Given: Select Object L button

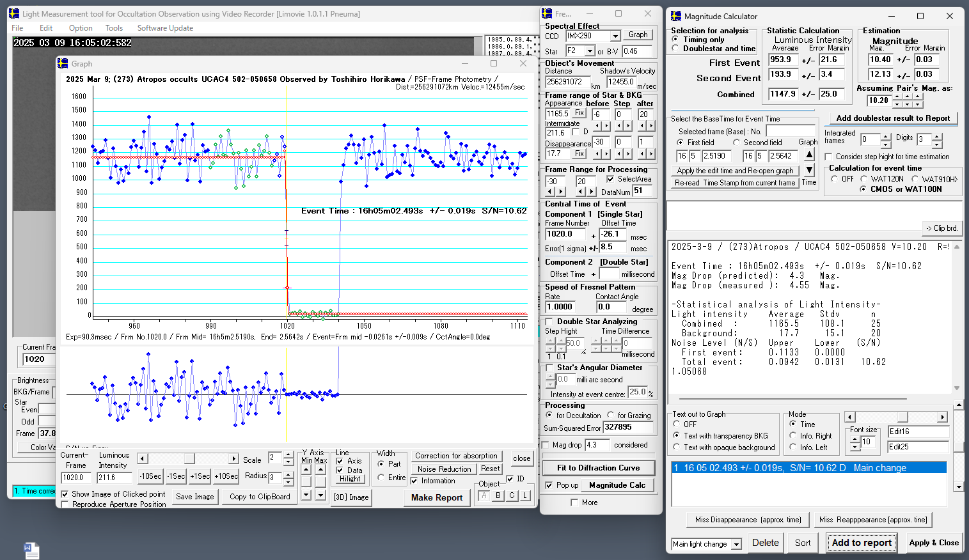Looking at the screenshot, I should click(x=525, y=495).
